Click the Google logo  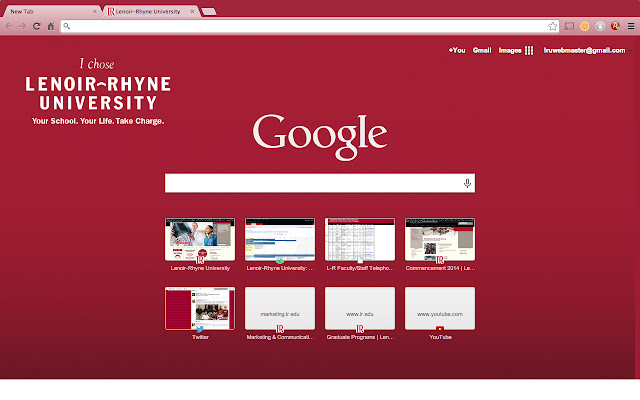coord(320,137)
